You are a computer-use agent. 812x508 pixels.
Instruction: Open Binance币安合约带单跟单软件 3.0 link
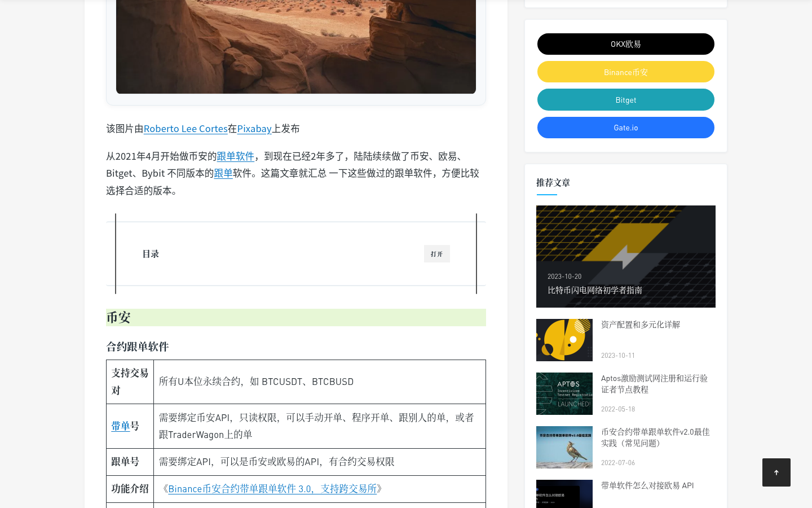[x=272, y=489]
